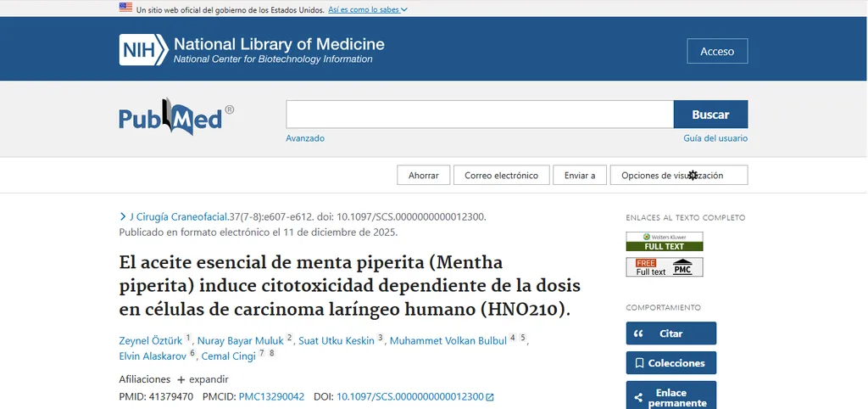Viewport: 868px width, 409px height.
Task: Click 'National Library of Medicine' header text
Action: coord(279,44)
